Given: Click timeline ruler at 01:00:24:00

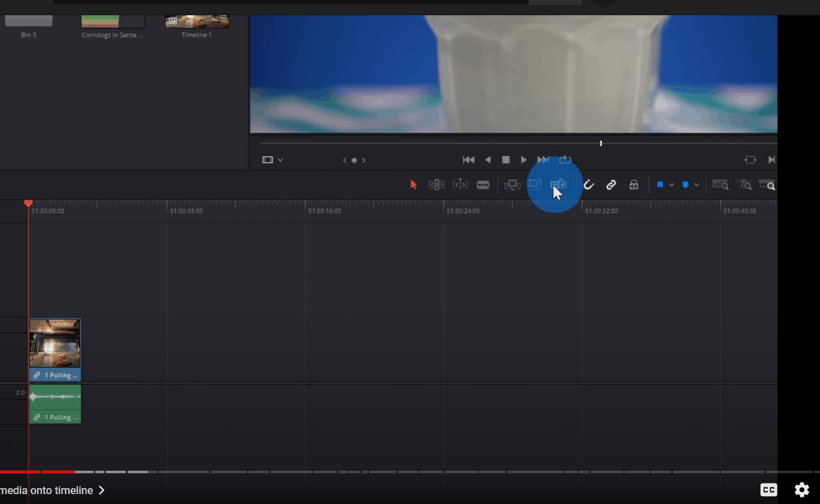Looking at the screenshot, I should click(x=463, y=212).
